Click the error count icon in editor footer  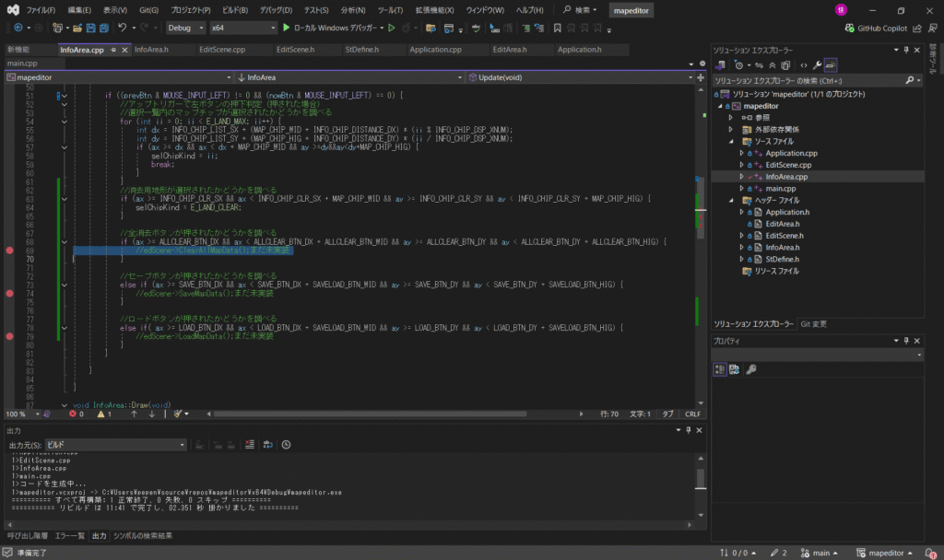[74, 414]
